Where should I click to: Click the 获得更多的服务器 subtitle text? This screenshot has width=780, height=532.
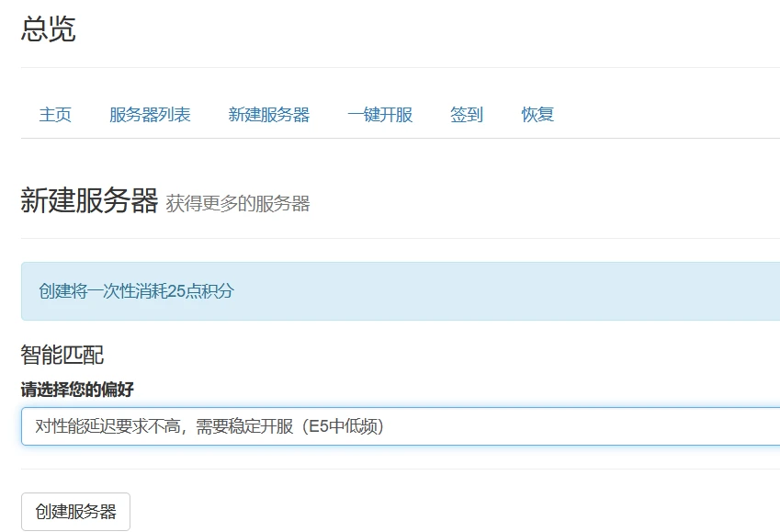(238, 204)
